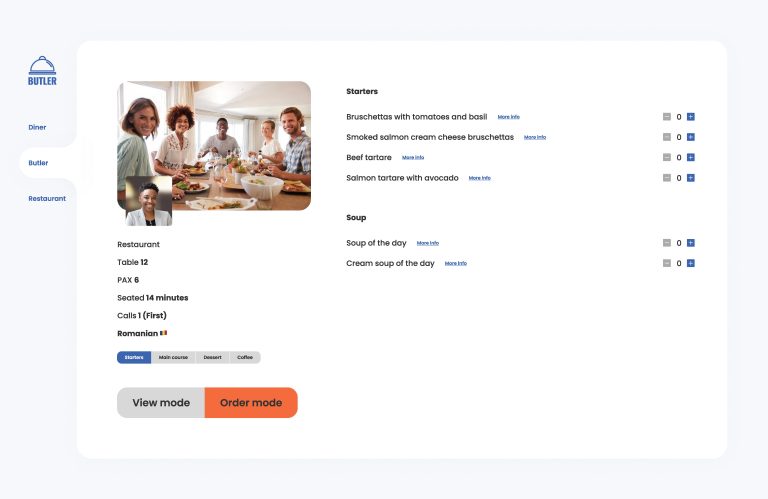
Task: Select the Main course tab
Action: (173, 357)
